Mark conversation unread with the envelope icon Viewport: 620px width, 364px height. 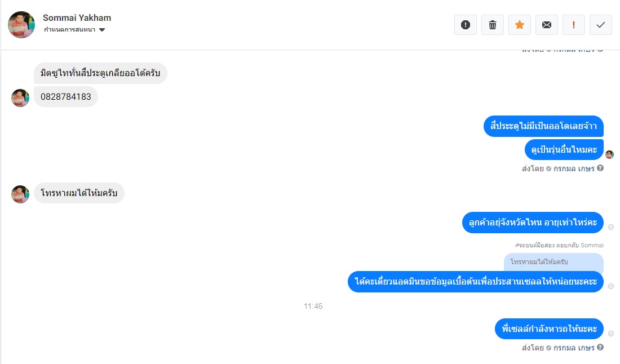pyautogui.click(x=547, y=25)
